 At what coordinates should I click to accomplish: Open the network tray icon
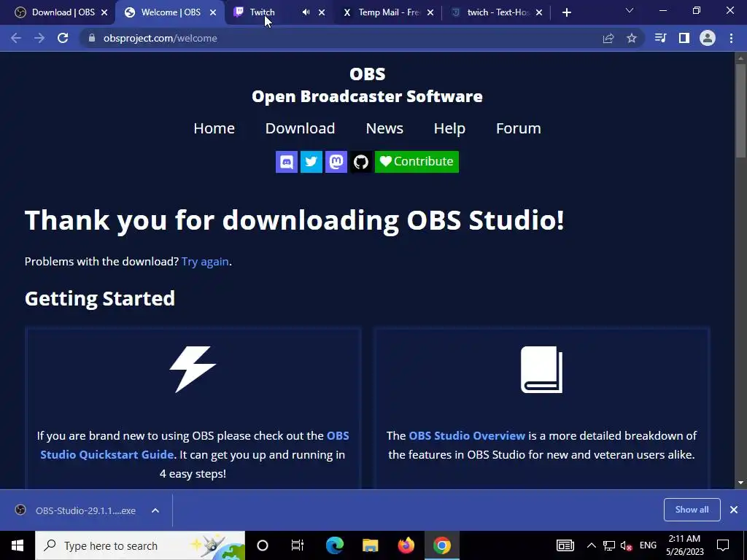point(609,545)
